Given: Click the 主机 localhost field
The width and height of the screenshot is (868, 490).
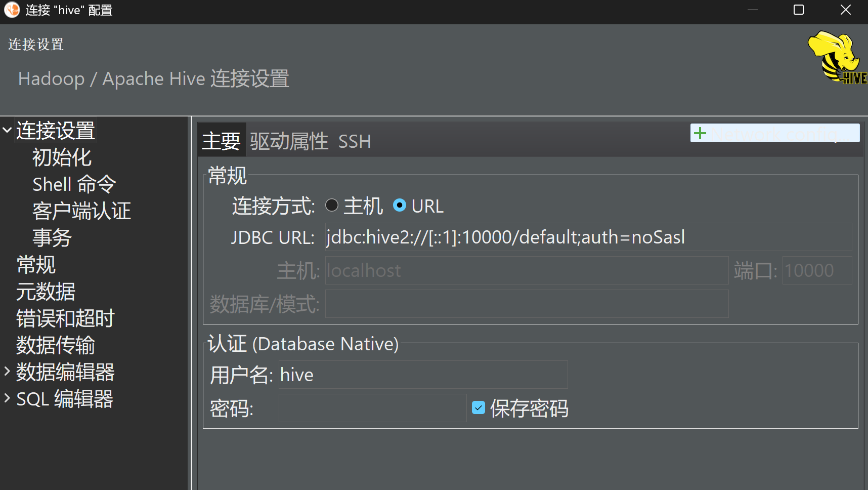Looking at the screenshot, I should pos(527,270).
